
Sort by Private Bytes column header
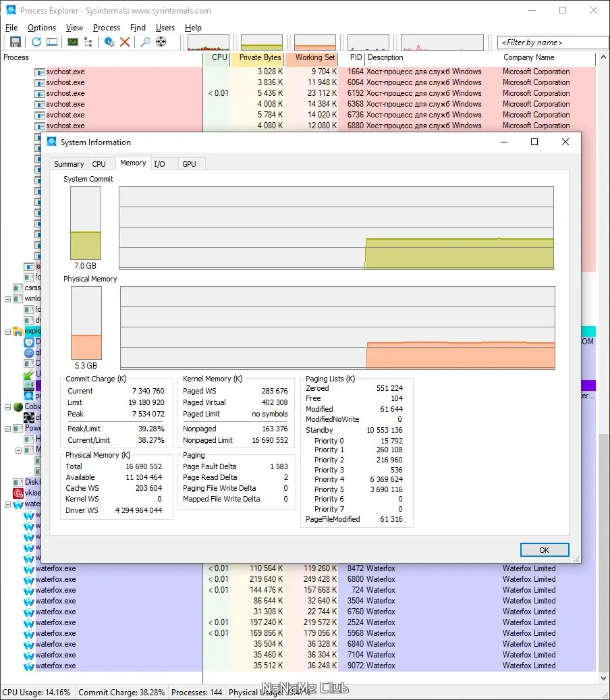(x=257, y=57)
